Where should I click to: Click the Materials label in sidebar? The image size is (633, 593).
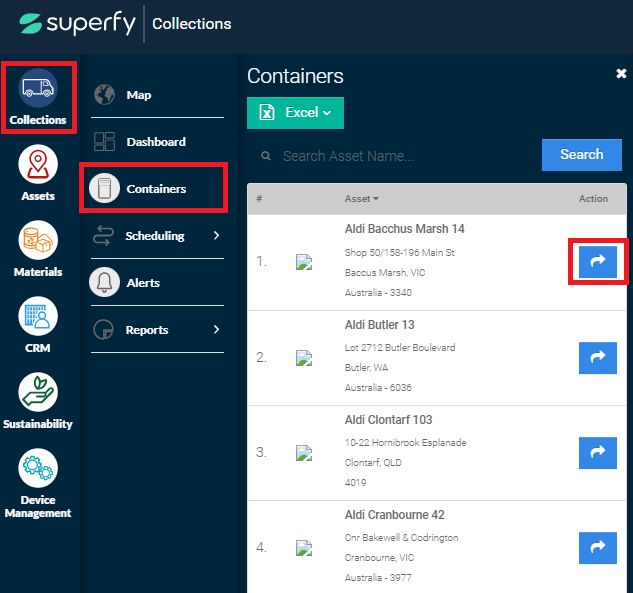coord(38,272)
